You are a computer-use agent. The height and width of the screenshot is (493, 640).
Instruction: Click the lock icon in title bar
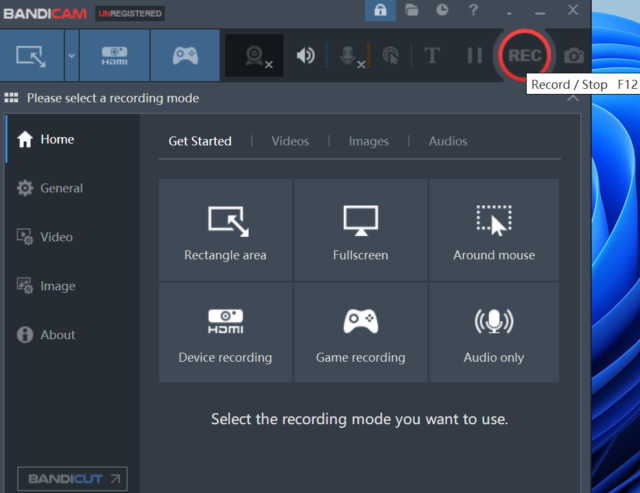coord(380,10)
